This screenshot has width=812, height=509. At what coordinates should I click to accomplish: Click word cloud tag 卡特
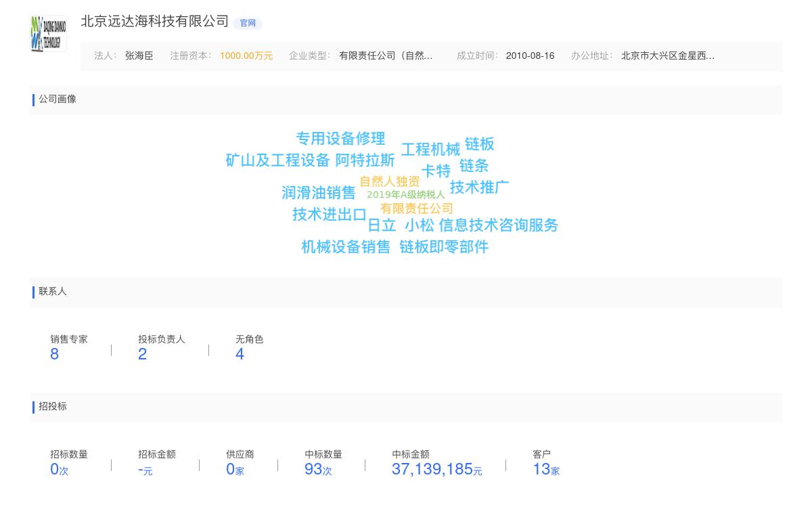pos(436,171)
